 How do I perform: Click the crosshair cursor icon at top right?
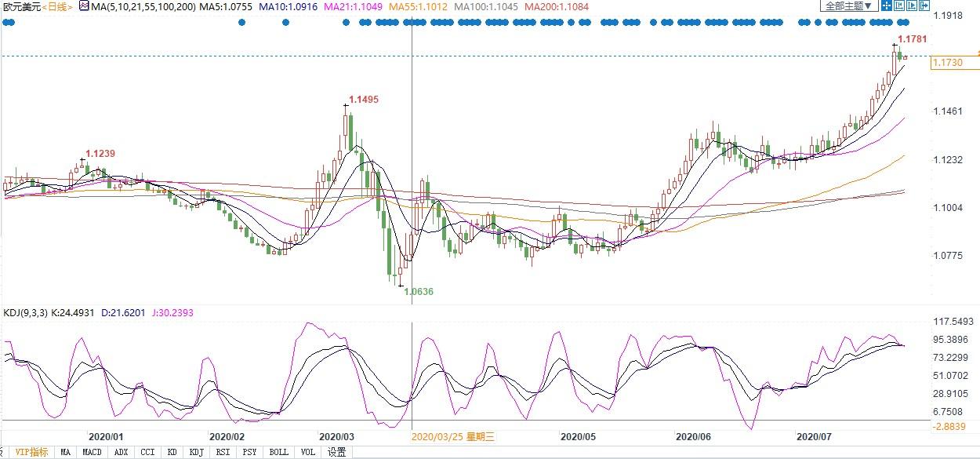coord(887,6)
